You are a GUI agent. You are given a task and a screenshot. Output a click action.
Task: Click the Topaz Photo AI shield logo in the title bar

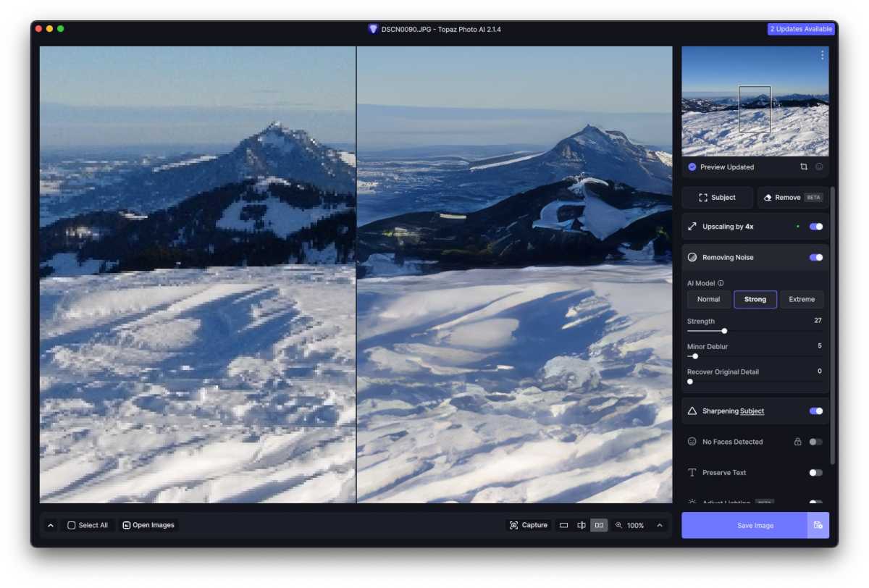click(373, 29)
